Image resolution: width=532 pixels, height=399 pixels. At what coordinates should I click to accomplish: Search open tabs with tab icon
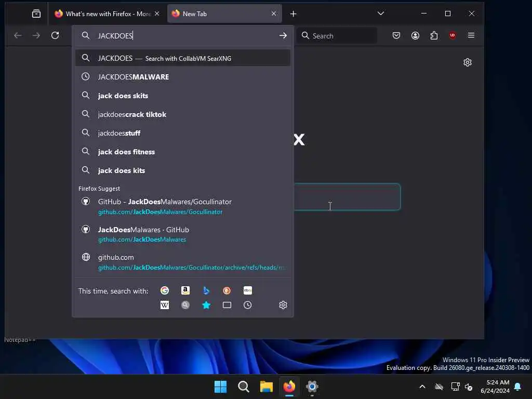pos(227,305)
